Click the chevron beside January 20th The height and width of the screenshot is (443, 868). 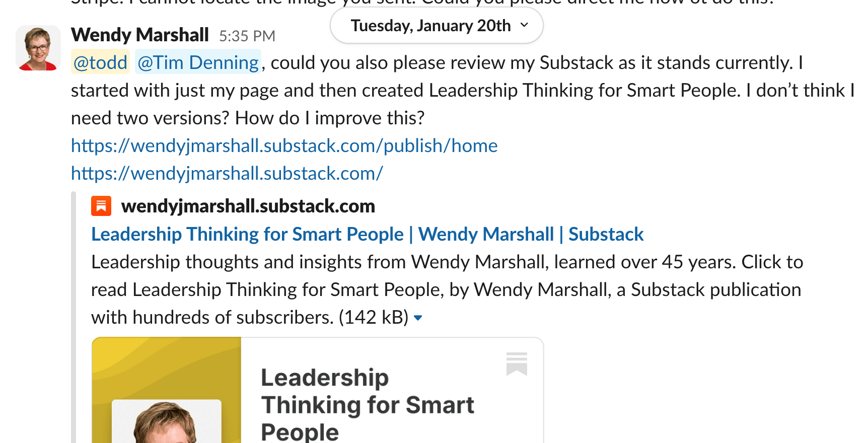pyautogui.click(x=524, y=25)
